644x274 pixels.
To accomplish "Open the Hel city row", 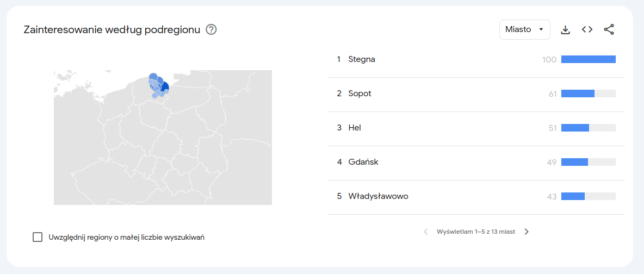I will (x=476, y=128).
